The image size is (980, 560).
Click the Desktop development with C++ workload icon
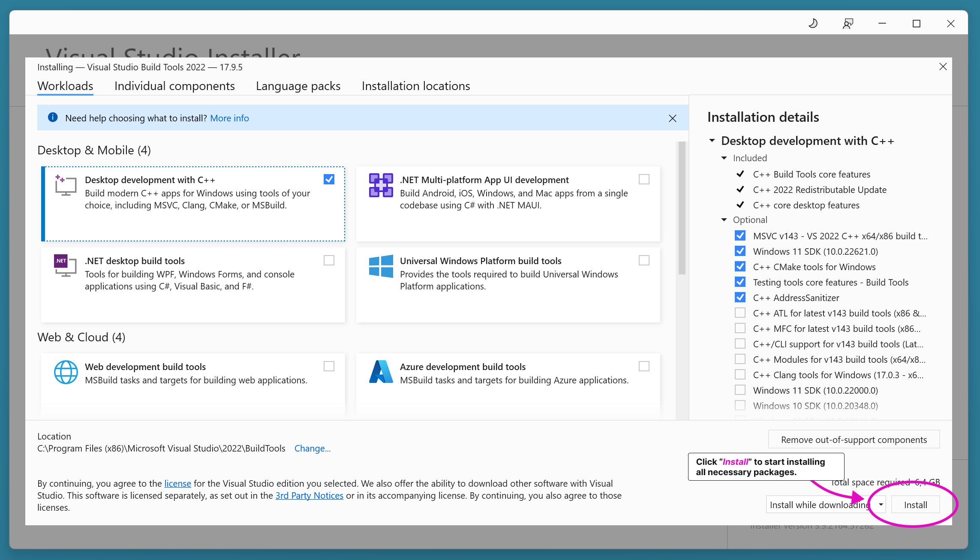(66, 185)
